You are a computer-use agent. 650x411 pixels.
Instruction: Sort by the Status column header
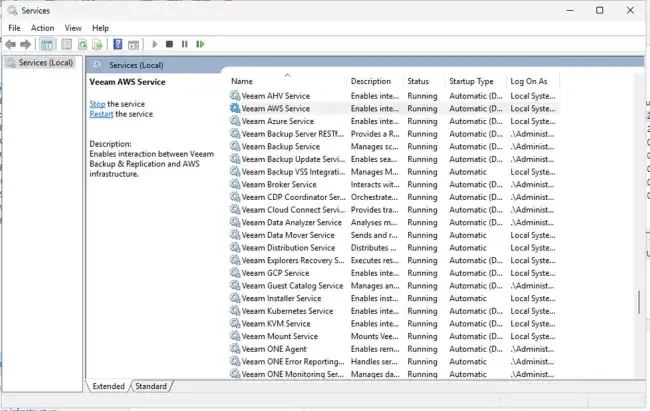pyautogui.click(x=424, y=81)
